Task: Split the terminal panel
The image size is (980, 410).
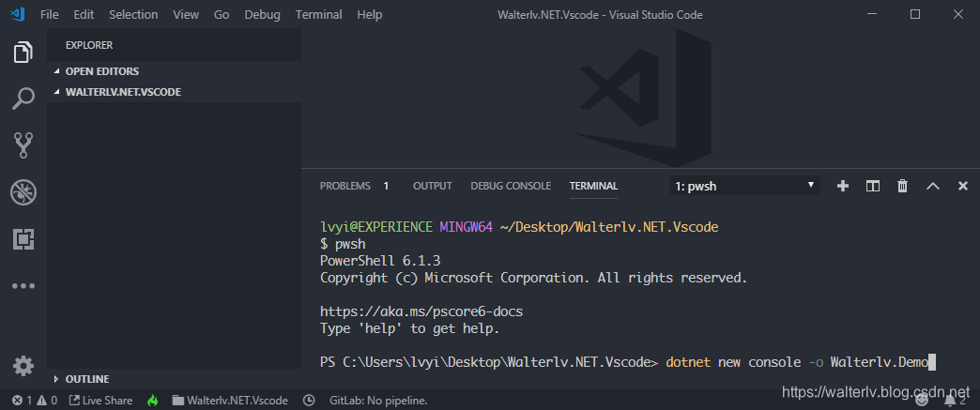Action: click(x=872, y=186)
